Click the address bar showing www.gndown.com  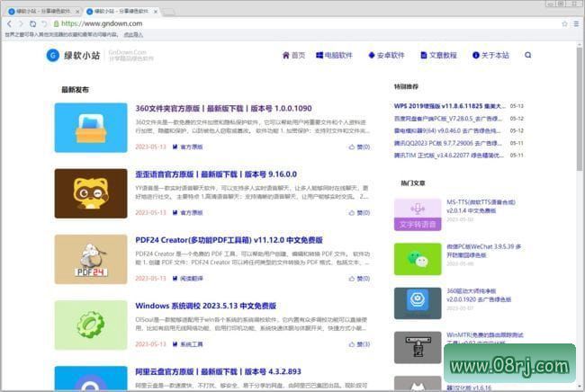pyautogui.click(x=306, y=24)
